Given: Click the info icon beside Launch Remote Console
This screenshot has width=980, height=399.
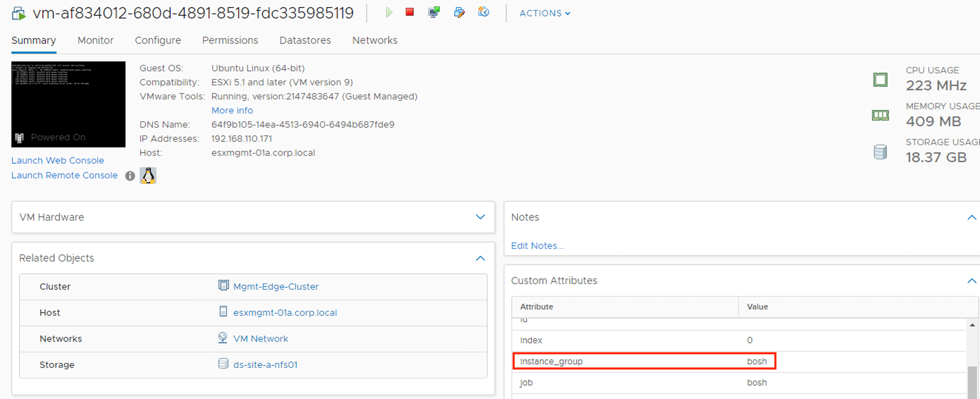Looking at the screenshot, I should [130, 176].
